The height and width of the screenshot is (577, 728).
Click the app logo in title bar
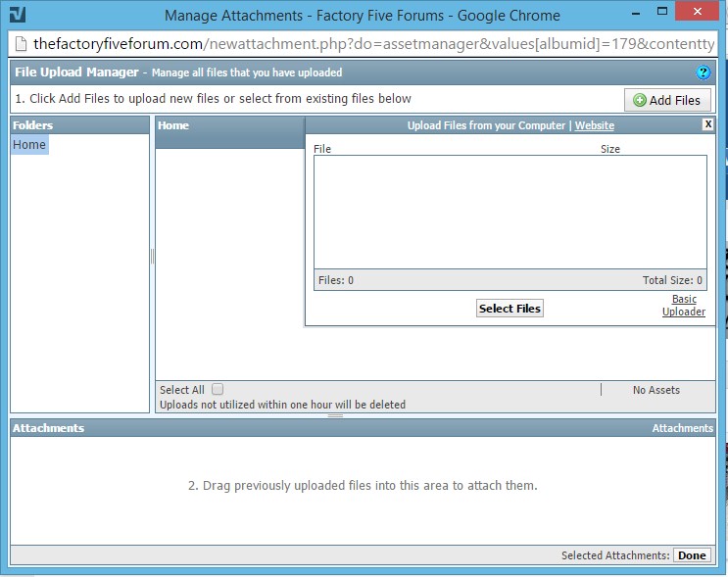point(18,15)
